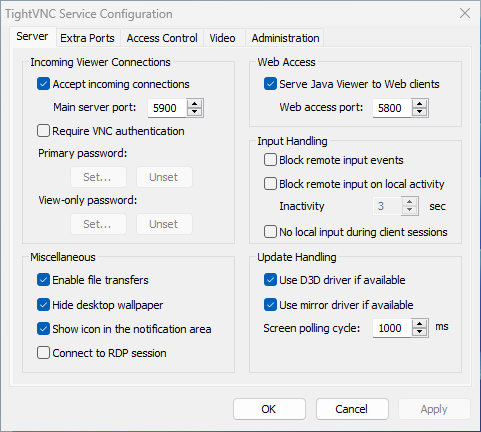Screen dimensions: 481x432
Task: Decrease Web access port with down arrow
Action: [419, 112]
